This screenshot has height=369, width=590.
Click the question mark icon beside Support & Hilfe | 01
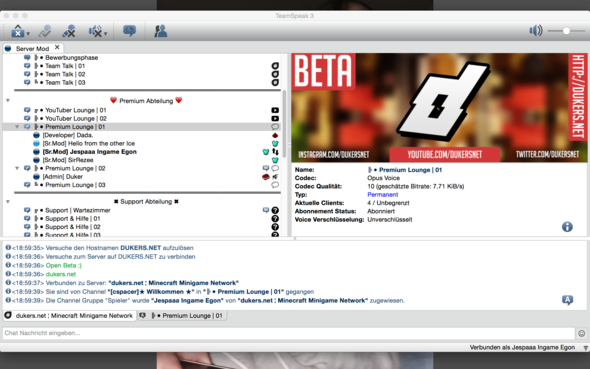275,219
